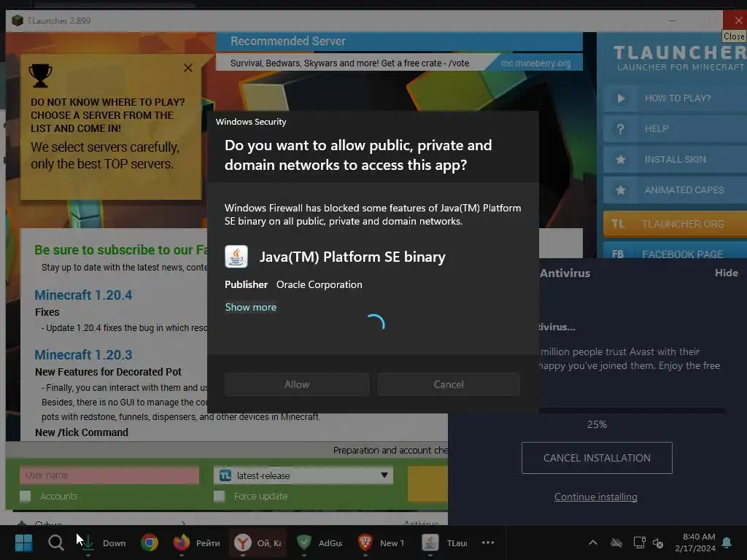Click Cancel in the Windows Security dialog

pos(449,384)
